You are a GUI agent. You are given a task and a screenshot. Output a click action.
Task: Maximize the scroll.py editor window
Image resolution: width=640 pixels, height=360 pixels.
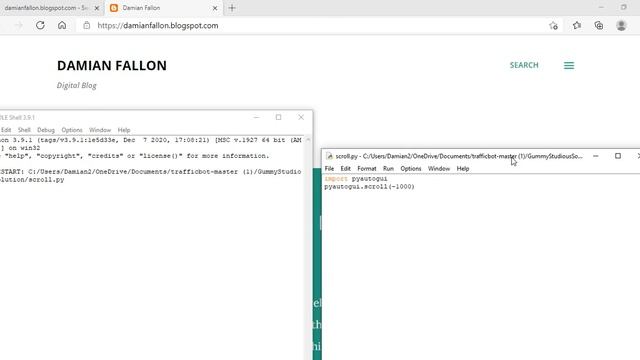click(x=618, y=156)
